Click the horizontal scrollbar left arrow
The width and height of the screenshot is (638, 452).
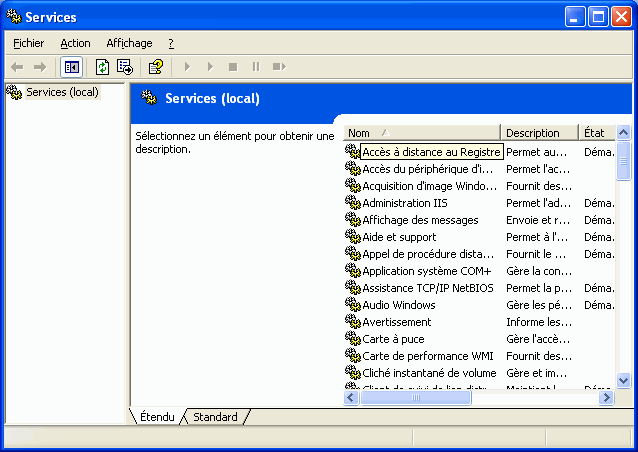[351, 397]
